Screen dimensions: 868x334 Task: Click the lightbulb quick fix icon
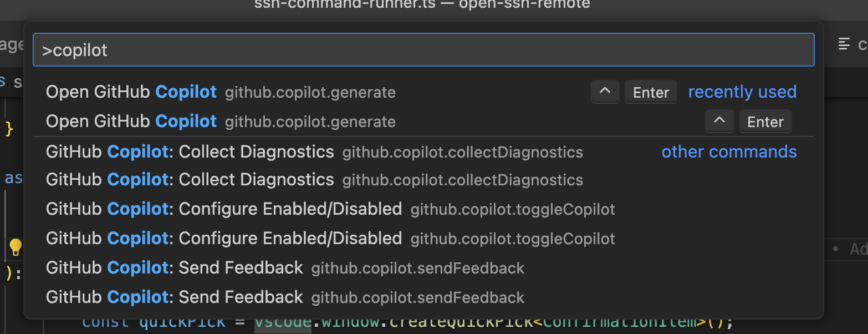click(16, 247)
